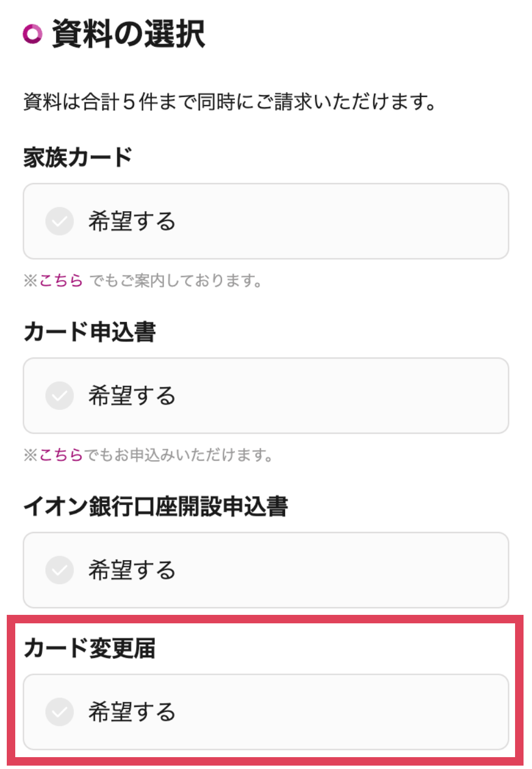Click the check circle icon under カード変更届

(59, 711)
